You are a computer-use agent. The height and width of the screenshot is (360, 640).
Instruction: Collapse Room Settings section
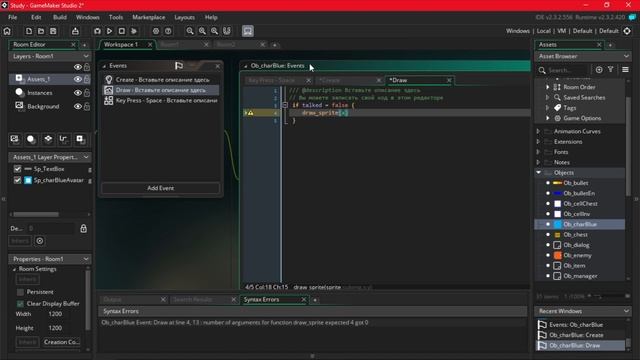tap(14, 269)
